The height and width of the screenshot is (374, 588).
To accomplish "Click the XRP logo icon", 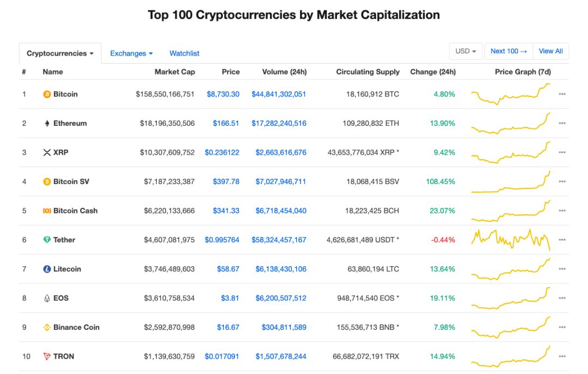I will 47,152.
